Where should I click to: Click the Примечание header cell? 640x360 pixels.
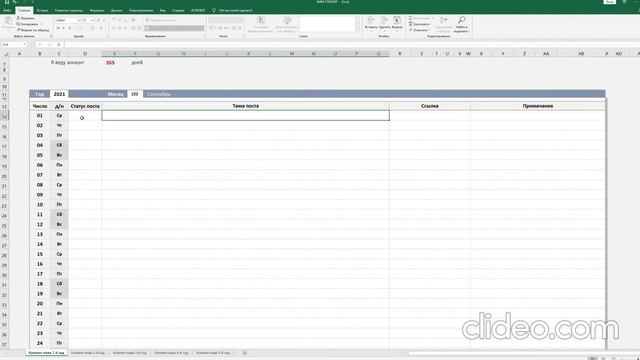click(x=538, y=106)
